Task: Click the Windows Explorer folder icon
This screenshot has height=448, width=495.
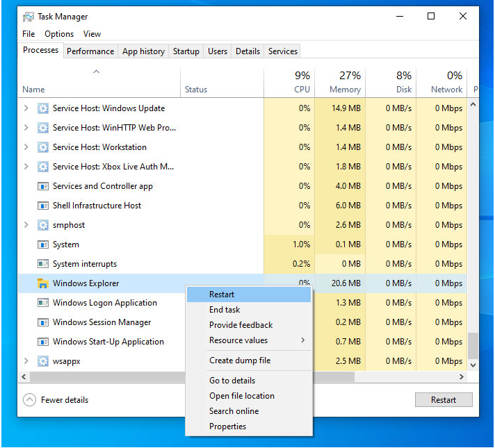Action: (x=42, y=283)
